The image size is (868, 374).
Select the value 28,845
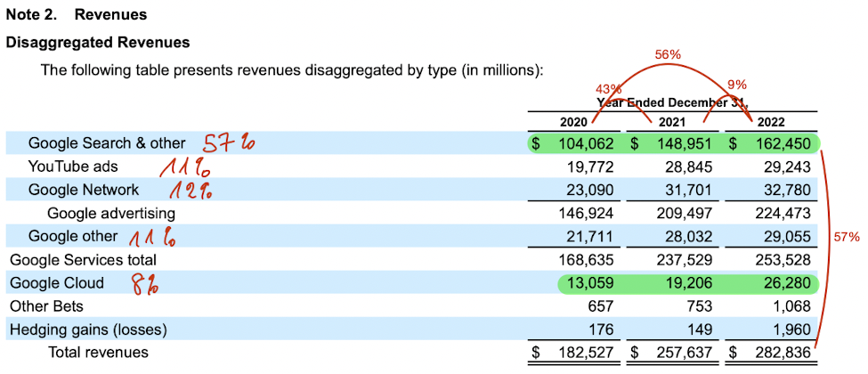click(x=687, y=167)
